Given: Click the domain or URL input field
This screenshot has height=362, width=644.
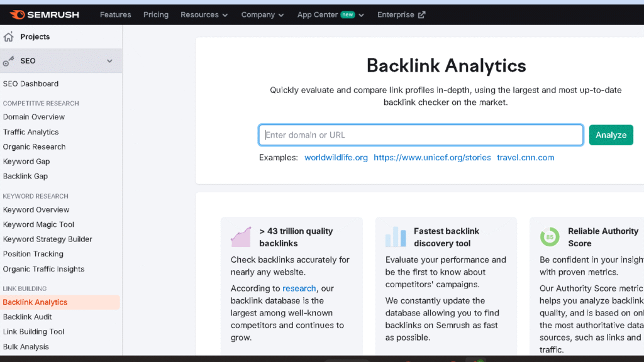Looking at the screenshot, I should (420, 134).
